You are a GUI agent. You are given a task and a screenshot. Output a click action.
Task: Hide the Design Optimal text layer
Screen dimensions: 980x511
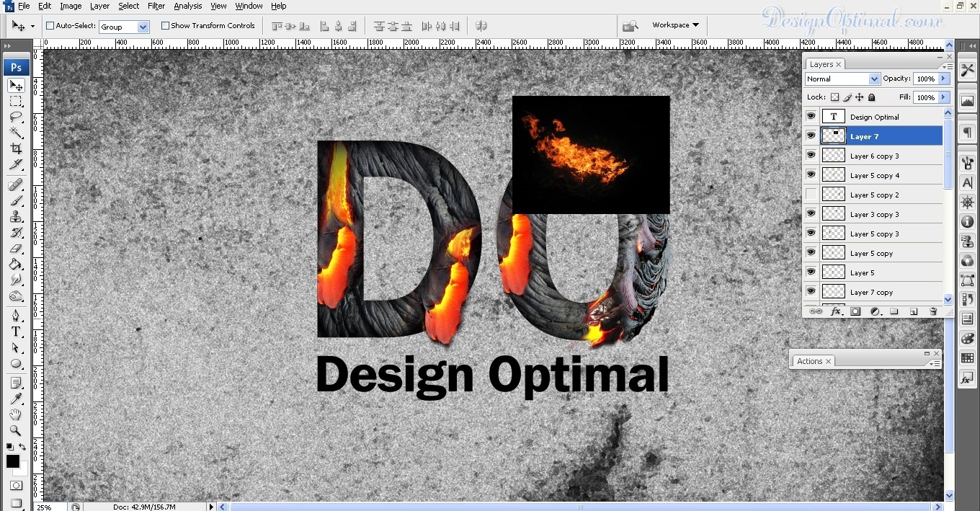[811, 116]
